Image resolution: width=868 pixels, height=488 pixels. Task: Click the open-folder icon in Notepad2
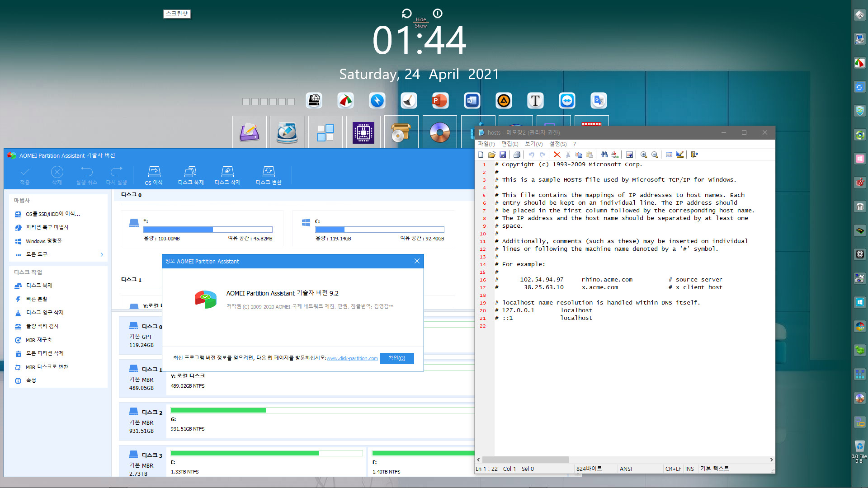pyautogui.click(x=492, y=155)
